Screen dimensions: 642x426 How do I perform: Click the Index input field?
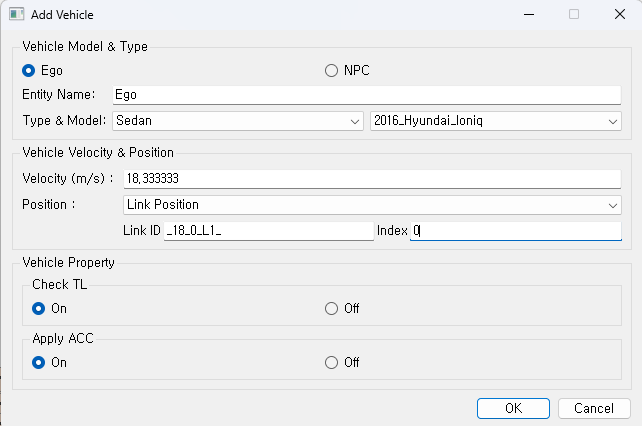click(515, 231)
